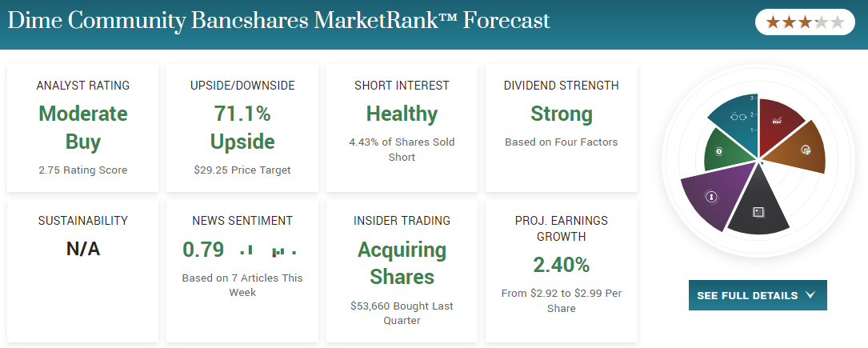Open the Analyst Rating card

(x=83, y=128)
